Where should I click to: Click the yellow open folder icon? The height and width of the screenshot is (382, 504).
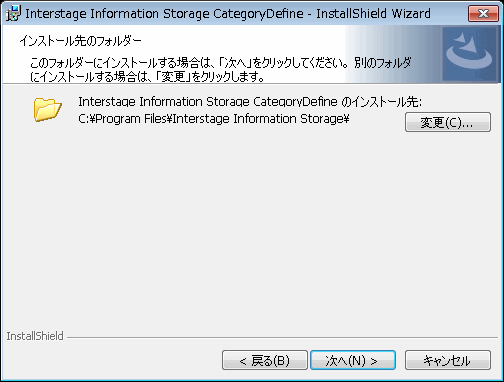point(47,110)
